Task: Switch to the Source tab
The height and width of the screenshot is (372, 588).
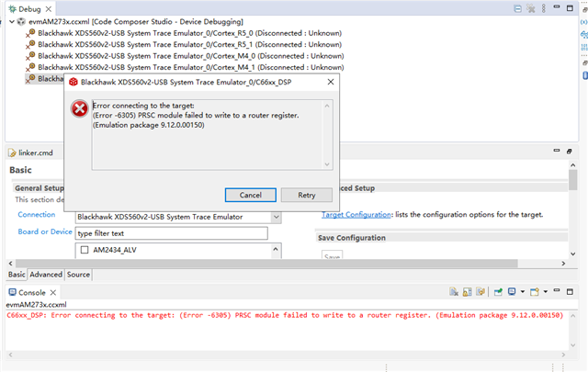Action: 78,275
